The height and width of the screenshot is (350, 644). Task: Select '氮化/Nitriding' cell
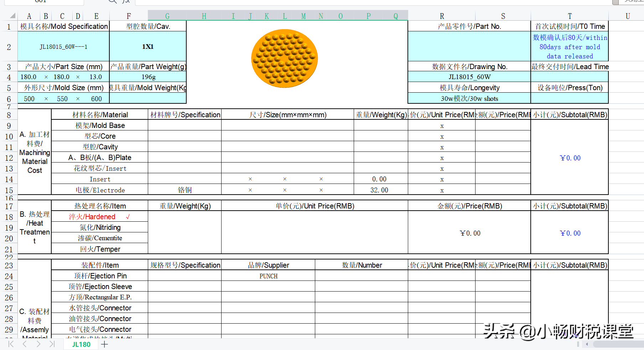100,227
